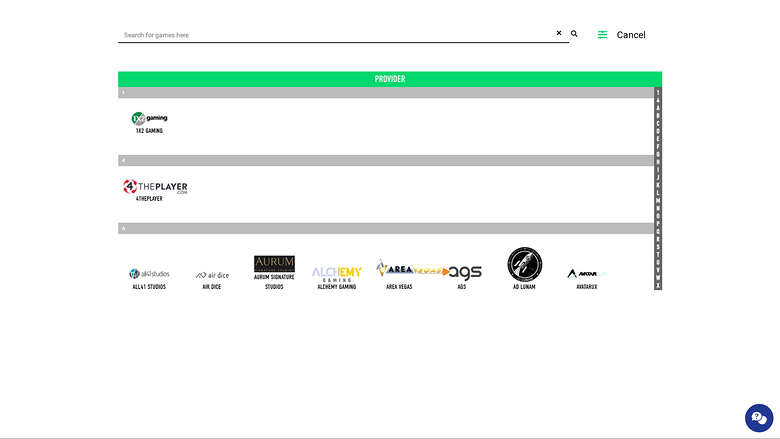Open the Air Dice provider logo

(x=212, y=274)
